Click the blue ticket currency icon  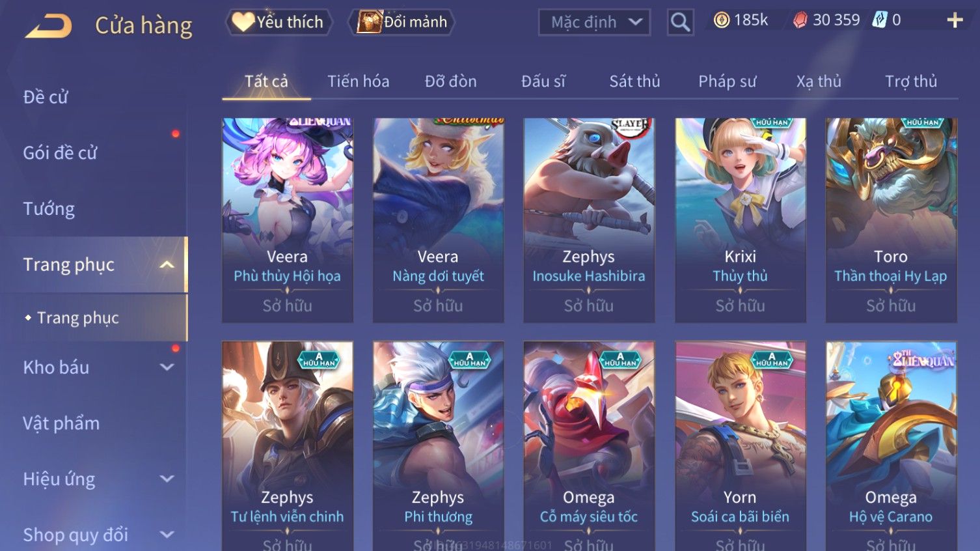click(880, 20)
